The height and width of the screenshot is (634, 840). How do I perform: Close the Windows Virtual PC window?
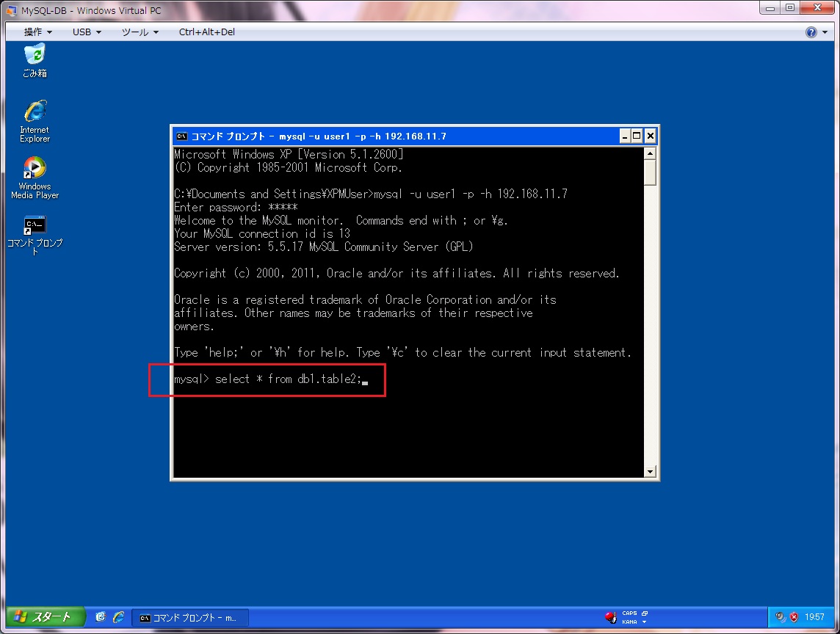(x=817, y=8)
